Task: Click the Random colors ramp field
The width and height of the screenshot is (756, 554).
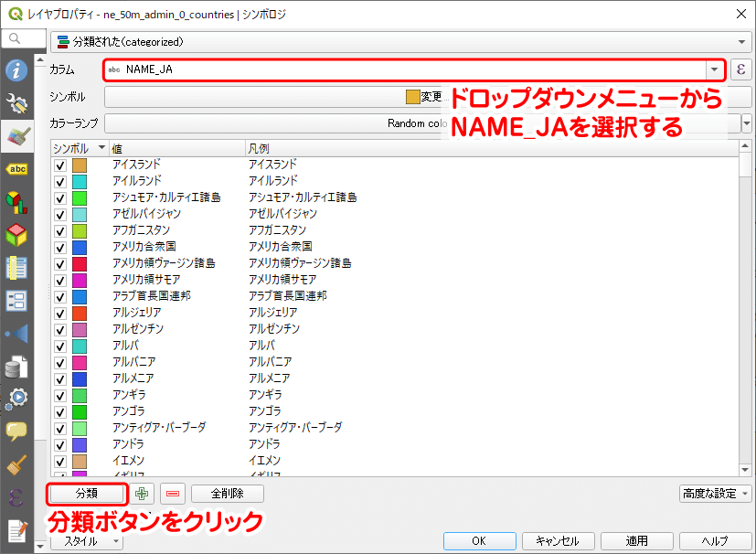Action: tap(422, 123)
